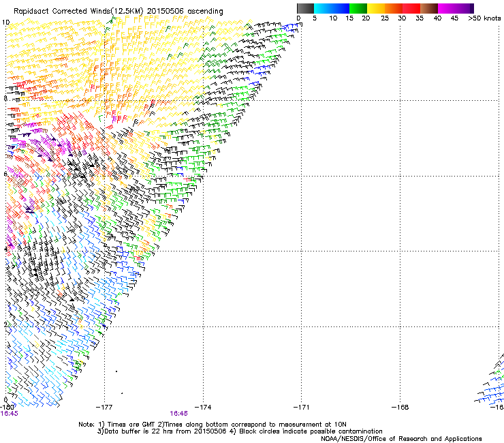Viewport: 504px width, 443px height.
Task: Click the purple '16:45' time label
Action: point(10,414)
